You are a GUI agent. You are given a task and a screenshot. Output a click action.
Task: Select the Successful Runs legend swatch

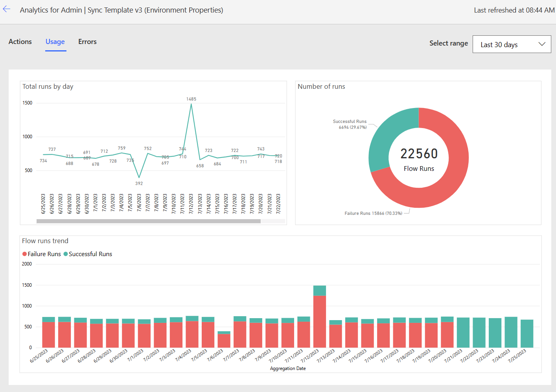coord(66,254)
